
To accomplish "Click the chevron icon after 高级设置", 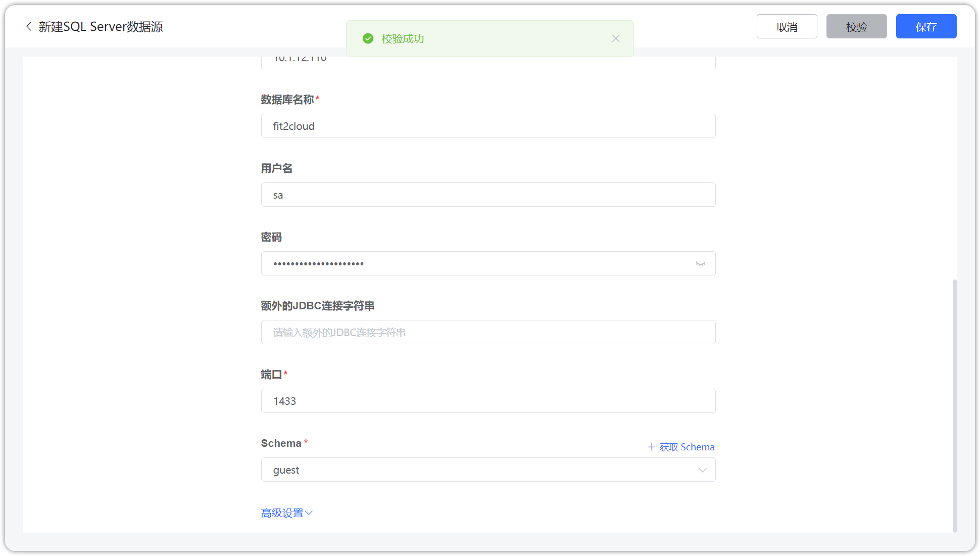I will [310, 513].
